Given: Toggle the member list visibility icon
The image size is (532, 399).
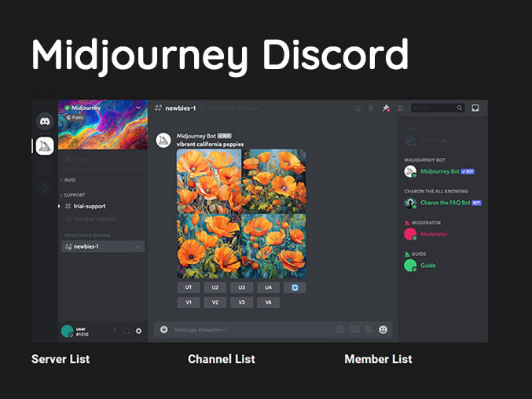Looking at the screenshot, I should pyautogui.click(x=400, y=108).
